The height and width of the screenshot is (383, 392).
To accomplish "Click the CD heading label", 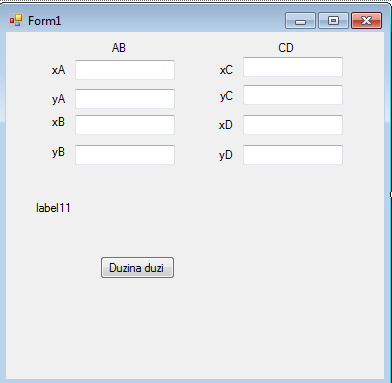I will (x=286, y=48).
